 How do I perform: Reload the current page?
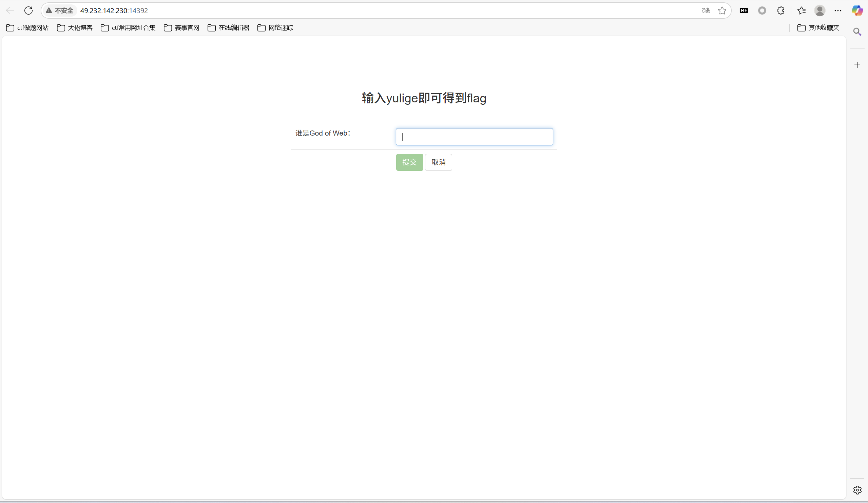coord(28,11)
